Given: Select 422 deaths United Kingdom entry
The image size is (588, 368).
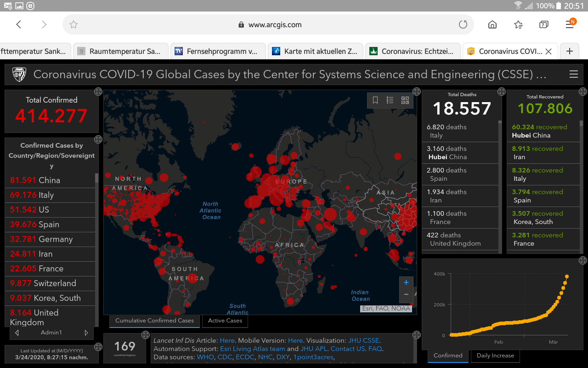Looking at the screenshot, I should (460, 239).
